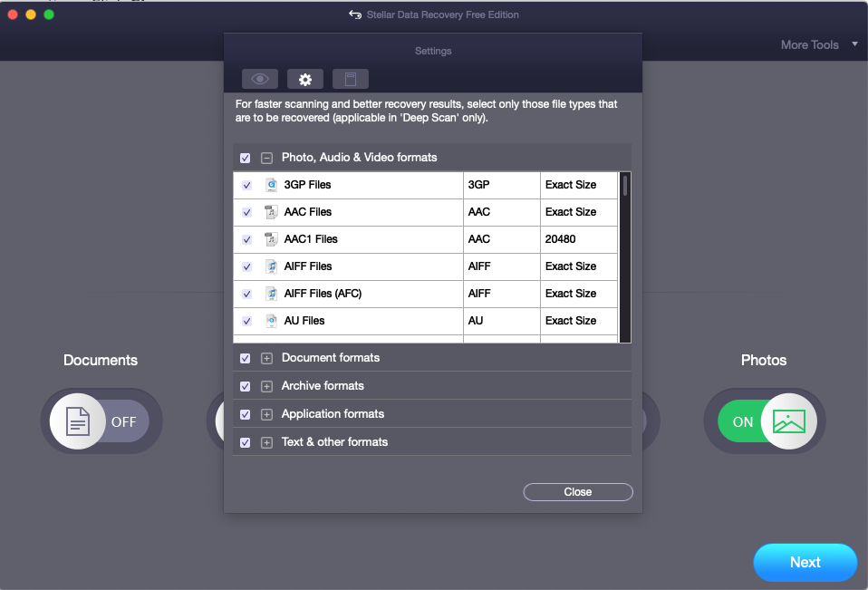Collapse Photo, Audio & Video formats group

pos(266,159)
